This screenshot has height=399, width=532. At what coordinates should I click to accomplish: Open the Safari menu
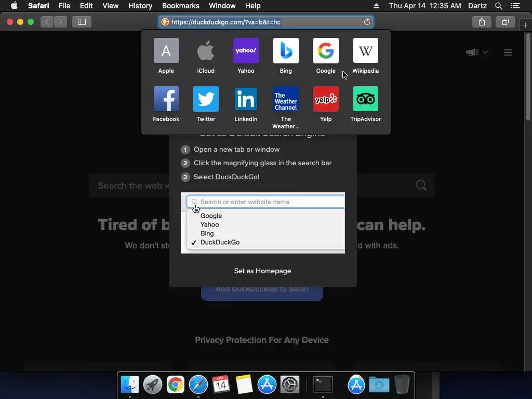(38, 6)
